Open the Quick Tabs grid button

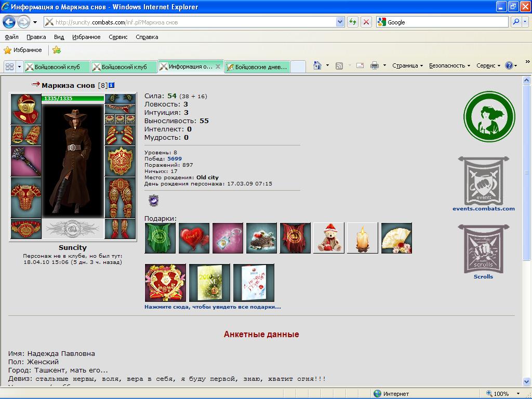(10, 67)
